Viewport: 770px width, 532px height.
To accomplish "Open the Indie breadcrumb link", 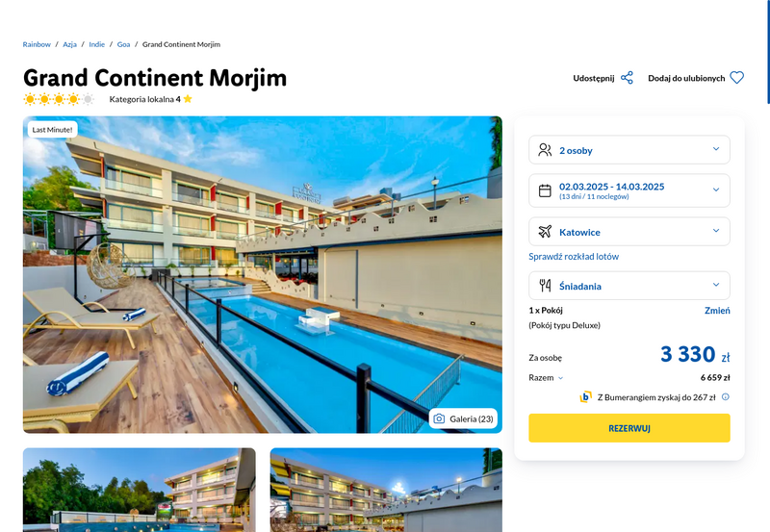I will pos(97,44).
